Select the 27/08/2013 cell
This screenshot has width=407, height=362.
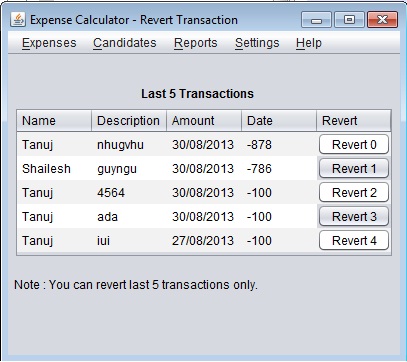(204, 241)
